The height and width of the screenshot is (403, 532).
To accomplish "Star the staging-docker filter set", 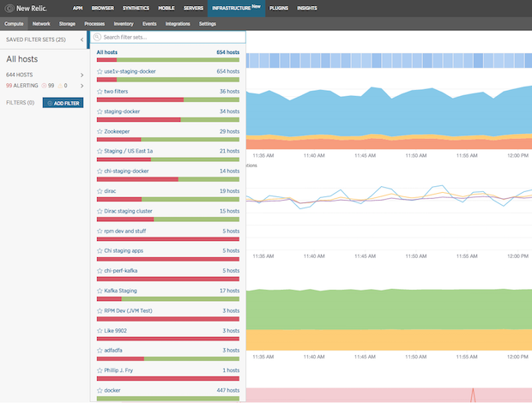I will tap(100, 111).
